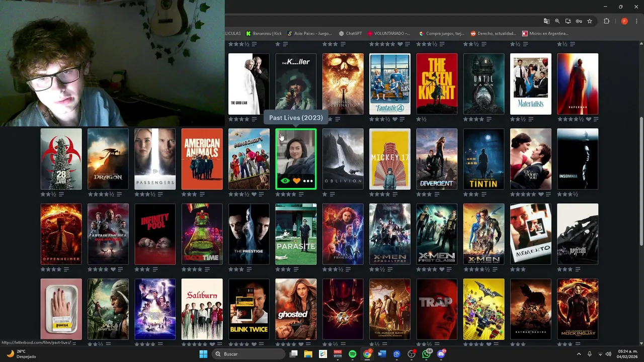Open the Divergent poster

click(437, 159)
